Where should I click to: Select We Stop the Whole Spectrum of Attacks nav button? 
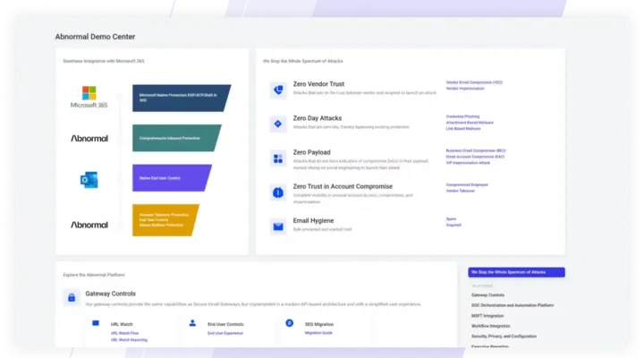click(x=516, y=272)
